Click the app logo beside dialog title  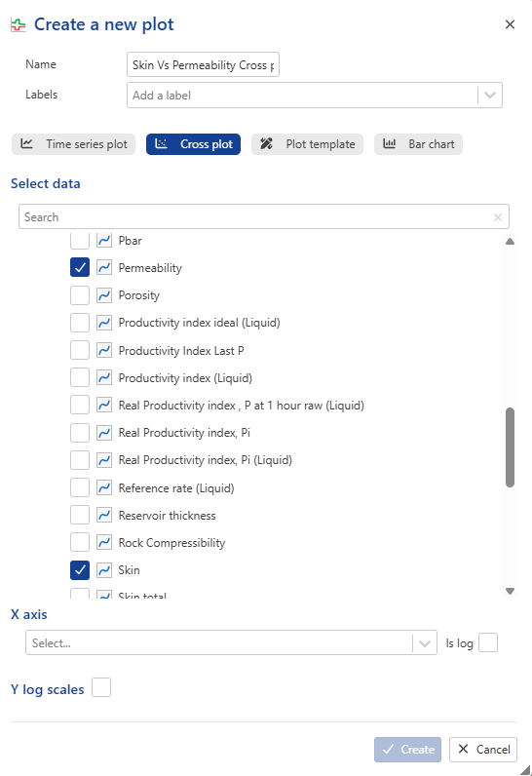19,24
